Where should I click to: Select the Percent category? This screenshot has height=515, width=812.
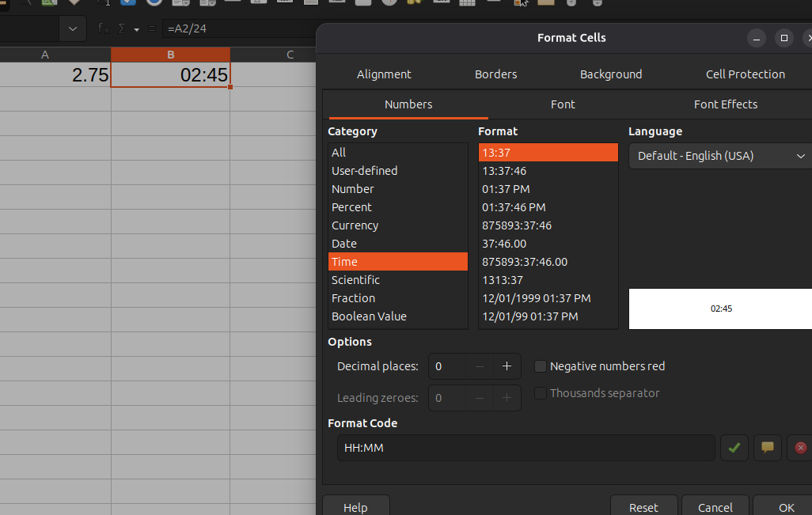[398, 207]
